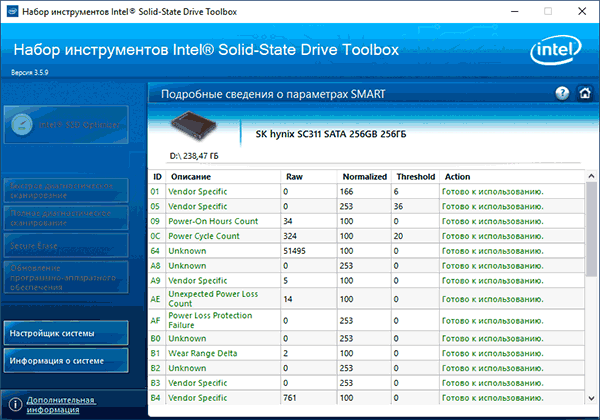Viewport: 600px width, 420px height.
Task: Click attribute ID 01
Action: pos(155,192)
